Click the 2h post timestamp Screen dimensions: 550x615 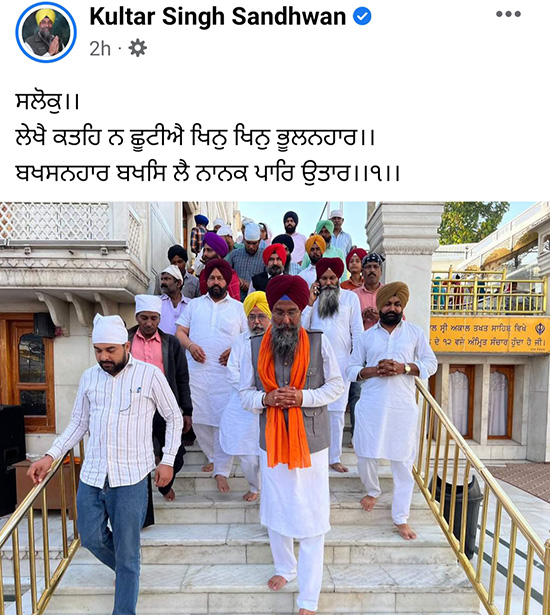(100, 49)
